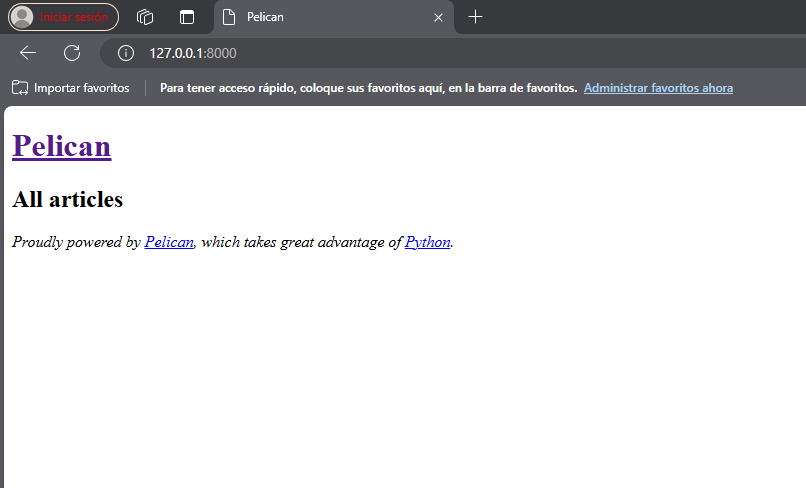Viewport: 806px width, 488px height.
Task: Go back using the back arrow
Action: pyautogui.click(x=28, y=52)
